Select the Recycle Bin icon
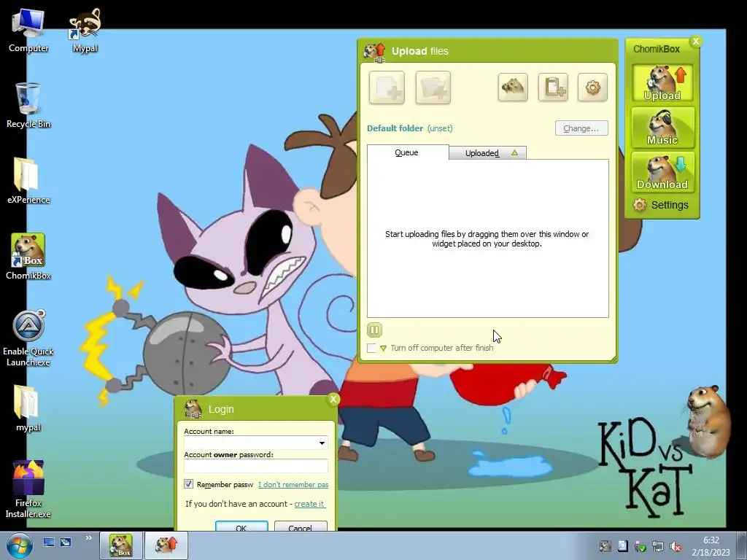This screenshot has height=560, width=747. click(x=28, y=106)
